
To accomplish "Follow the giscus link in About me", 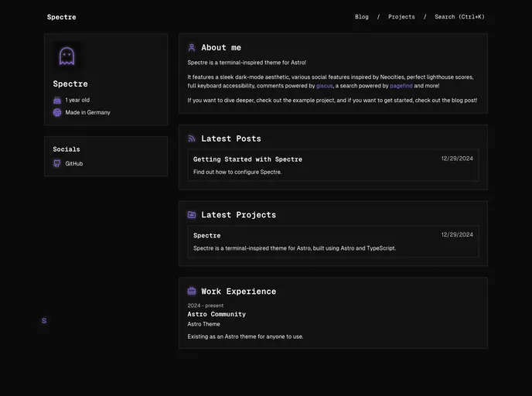I will pos(324,86).
